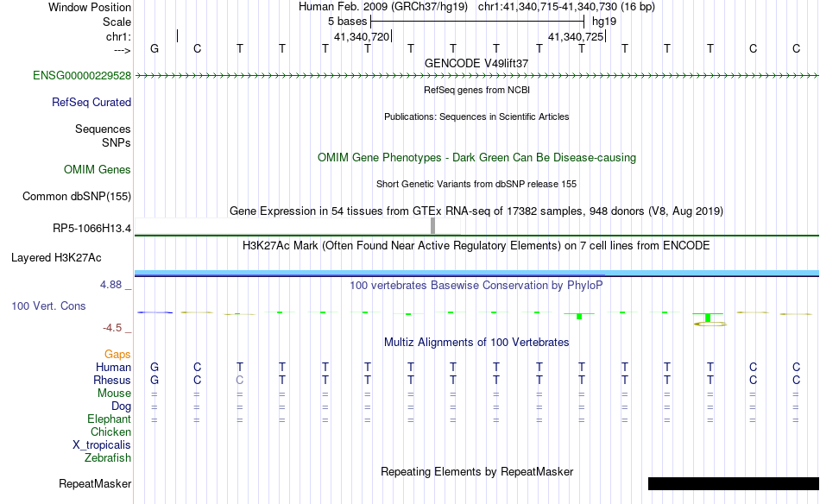Viewport: 820px width, 504px height.
Task: Click the 41,340,720 position marker
Action: (x=363, y=36)
